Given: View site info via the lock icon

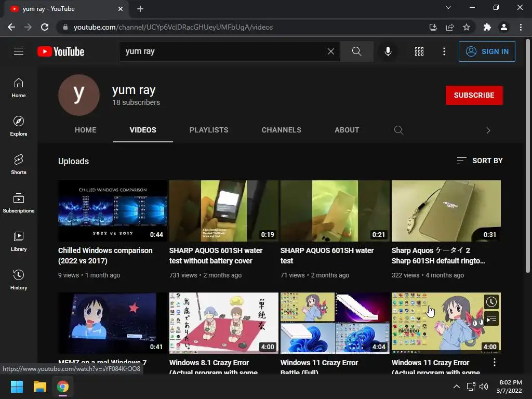Looking at the screenshot, I should (x=65, y=27).
